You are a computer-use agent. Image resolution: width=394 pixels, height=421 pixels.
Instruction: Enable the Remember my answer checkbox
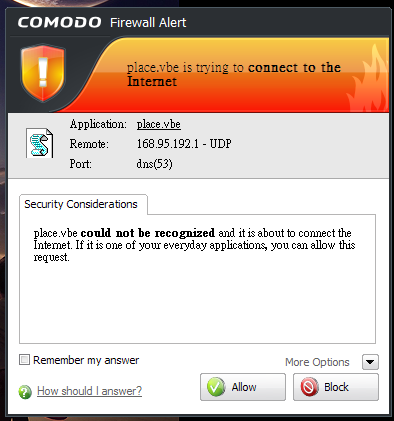point(24,360)
